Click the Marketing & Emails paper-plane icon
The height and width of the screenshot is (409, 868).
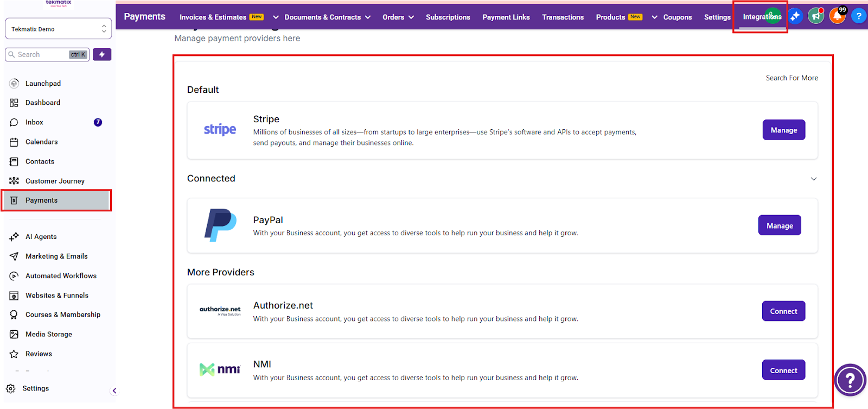pos(14,256)
